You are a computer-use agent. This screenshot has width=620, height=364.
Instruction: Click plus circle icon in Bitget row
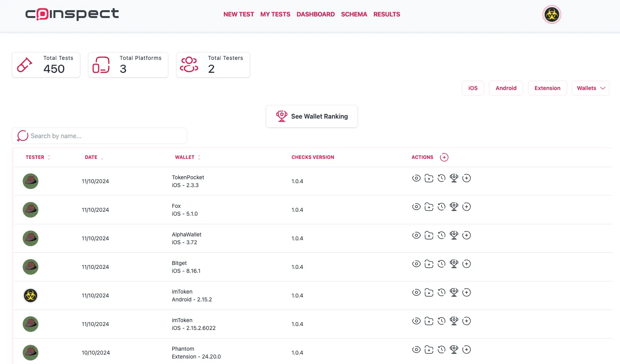[467, 264]
